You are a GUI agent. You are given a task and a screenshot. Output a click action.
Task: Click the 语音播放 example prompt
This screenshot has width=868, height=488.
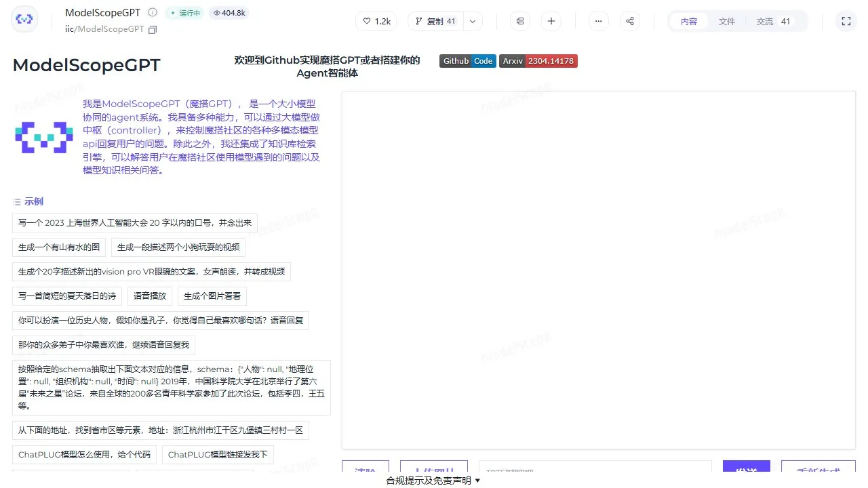coord(150,296)
